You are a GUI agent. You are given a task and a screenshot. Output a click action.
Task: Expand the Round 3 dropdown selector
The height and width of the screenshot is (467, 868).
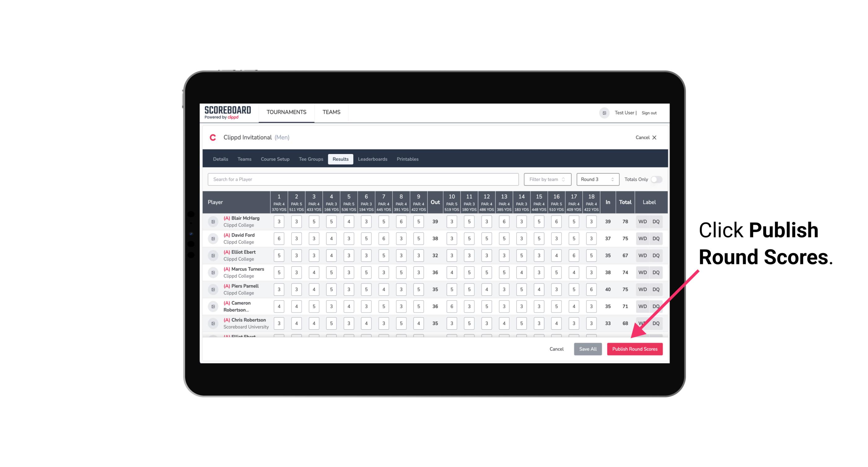(x=596, y=179)
